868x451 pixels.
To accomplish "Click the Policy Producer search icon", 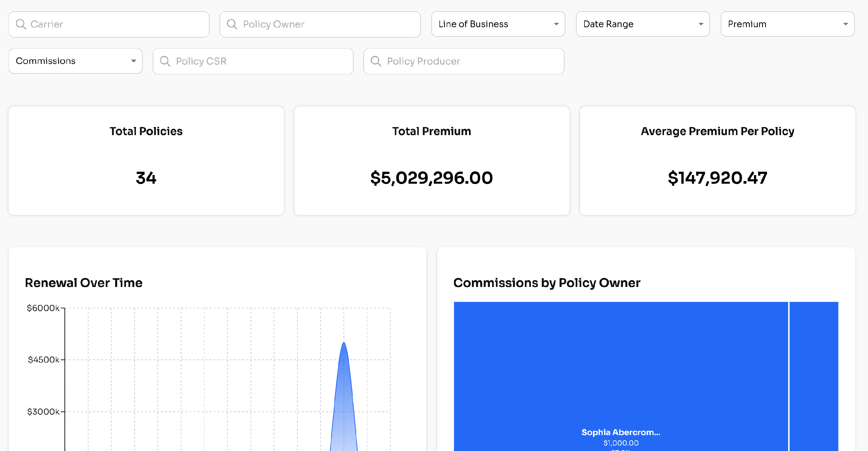I will coord(376,61).
